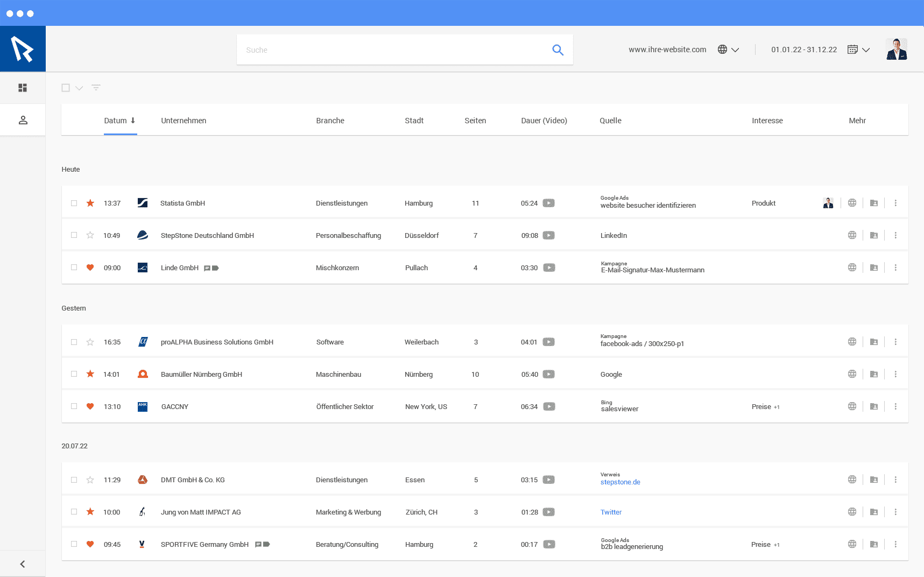Open the date range calendar dropdown
924x577 pixels.
tap(858, 50)
